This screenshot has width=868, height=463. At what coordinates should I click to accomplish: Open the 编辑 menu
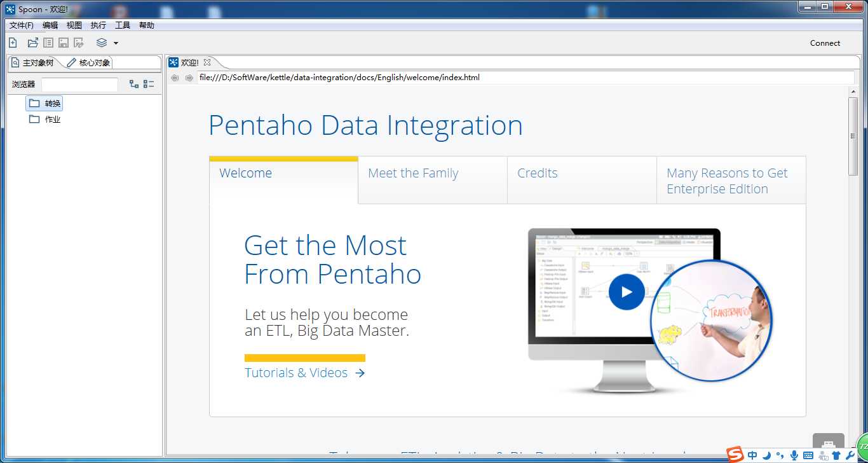coord(50,25)
